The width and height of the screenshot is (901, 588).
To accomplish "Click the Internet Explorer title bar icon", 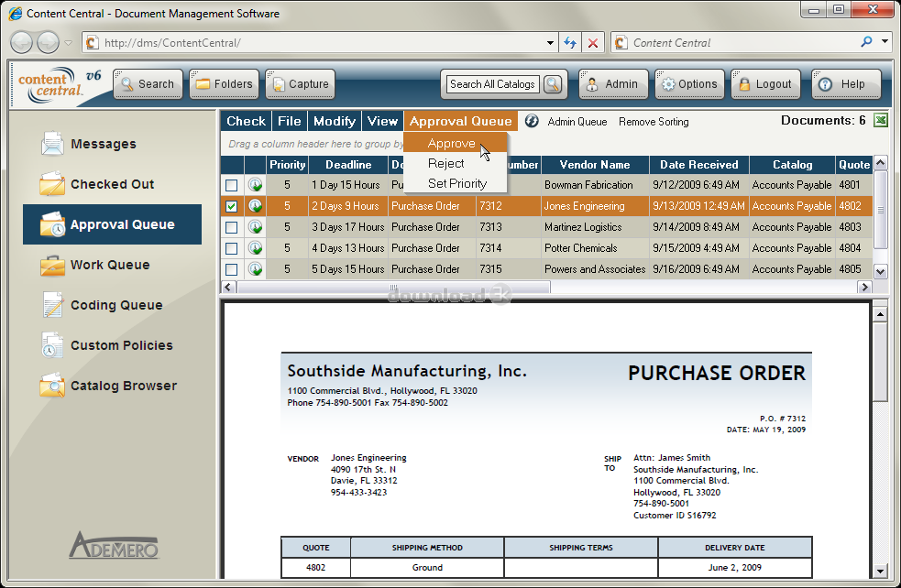I will 16,13.
